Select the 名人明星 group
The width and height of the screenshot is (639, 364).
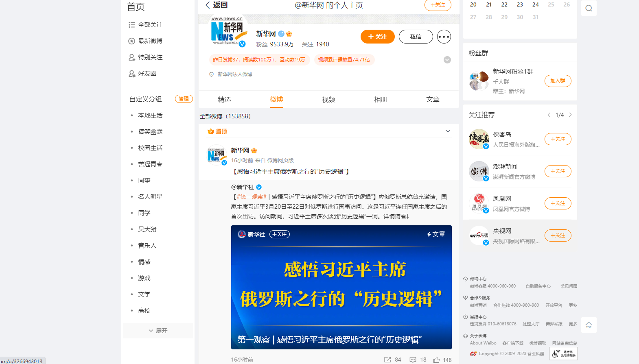pyautogui.click(x=150, y=197)
